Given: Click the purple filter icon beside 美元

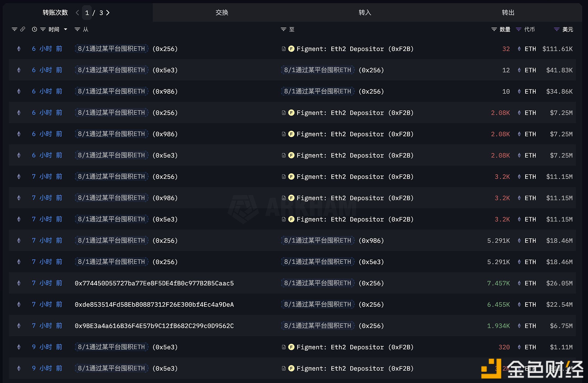Looking at the screenshot, I should (557, 29).
